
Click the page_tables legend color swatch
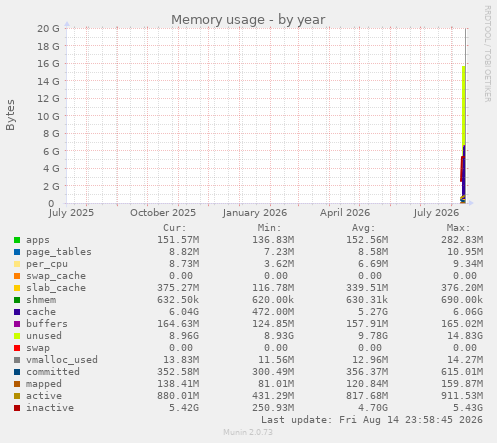click(x=17, y=252)
